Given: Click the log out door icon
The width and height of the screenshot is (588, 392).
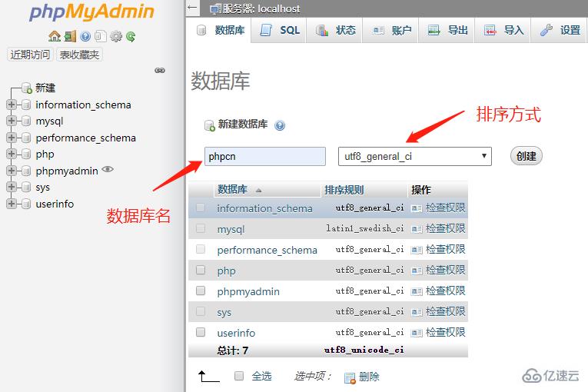Looking at the screenshot, I should 70,36.
